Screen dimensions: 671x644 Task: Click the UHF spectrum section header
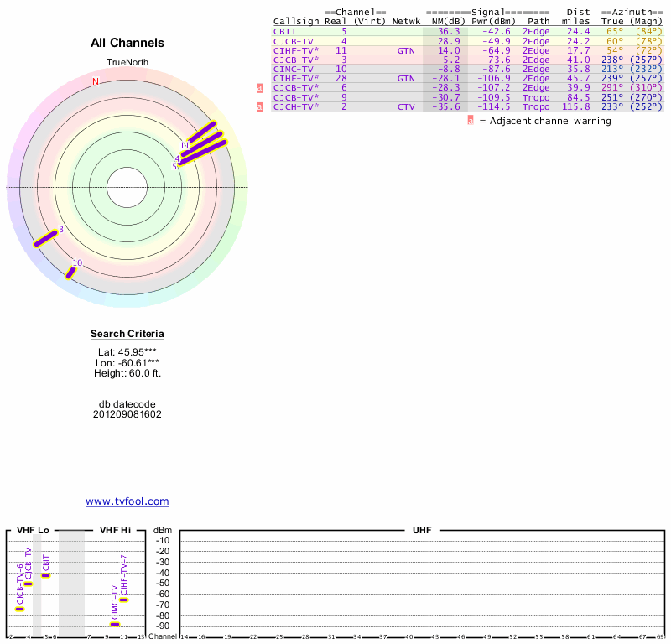(422, 531)
